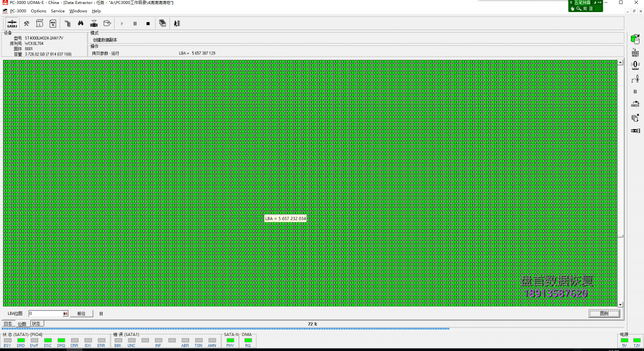Open the Windows menu
The image size is (644, 351).
click(x=78, y=11)
